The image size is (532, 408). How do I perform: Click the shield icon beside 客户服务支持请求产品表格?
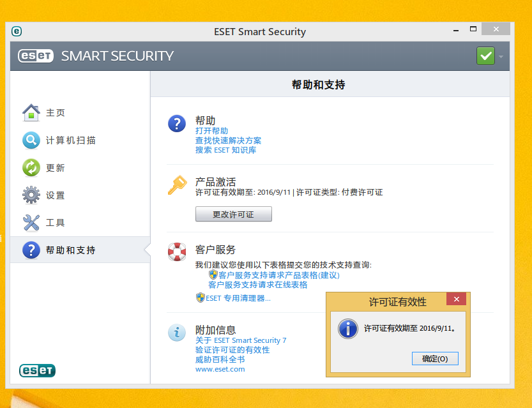click(x=213, y=275)
